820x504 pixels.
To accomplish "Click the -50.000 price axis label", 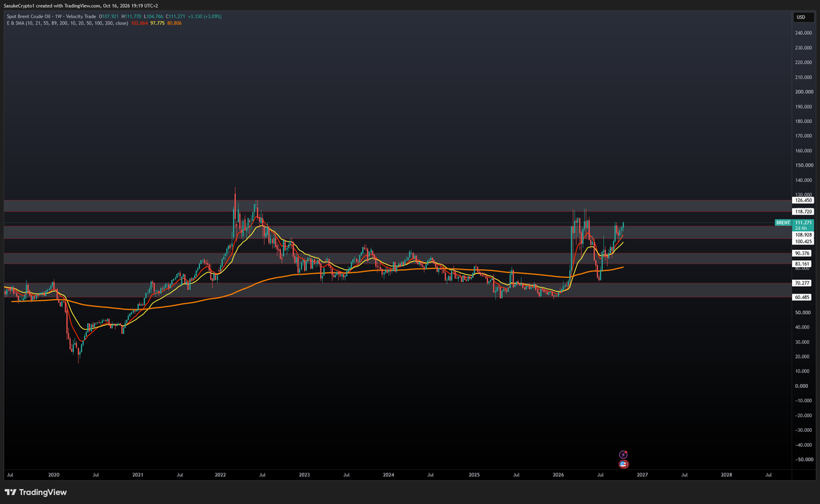I will [x=804, y=460].
